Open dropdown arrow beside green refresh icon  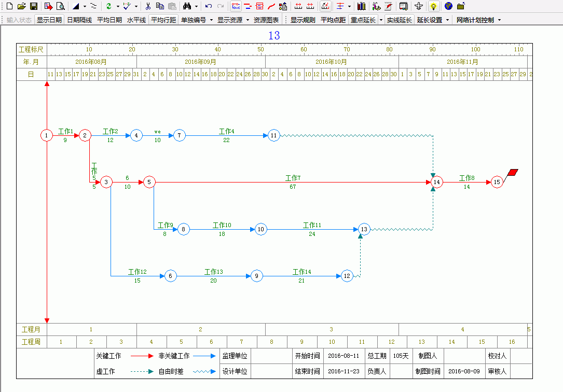[118, 6]
